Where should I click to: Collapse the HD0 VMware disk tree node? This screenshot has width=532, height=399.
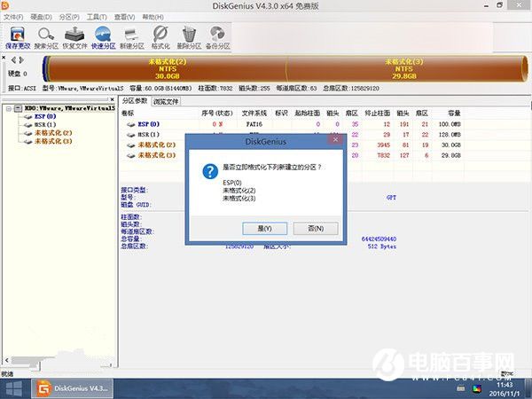point(9,108)
